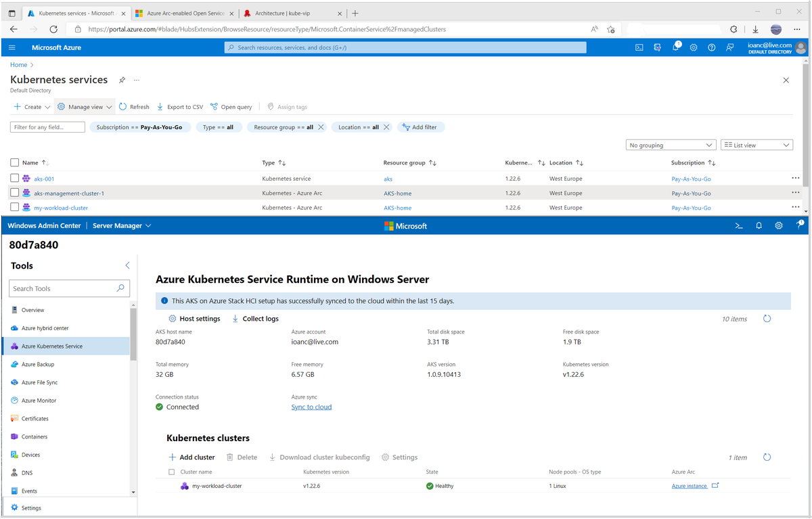
Task: Click the Tools panel scrollbar
Action: click(133, 336)
